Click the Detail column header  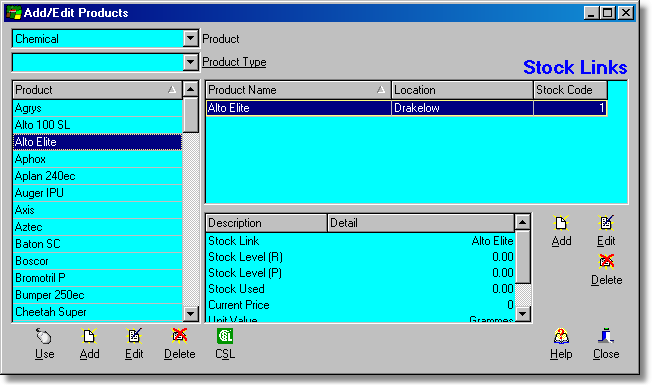click(x=420, y=223)
